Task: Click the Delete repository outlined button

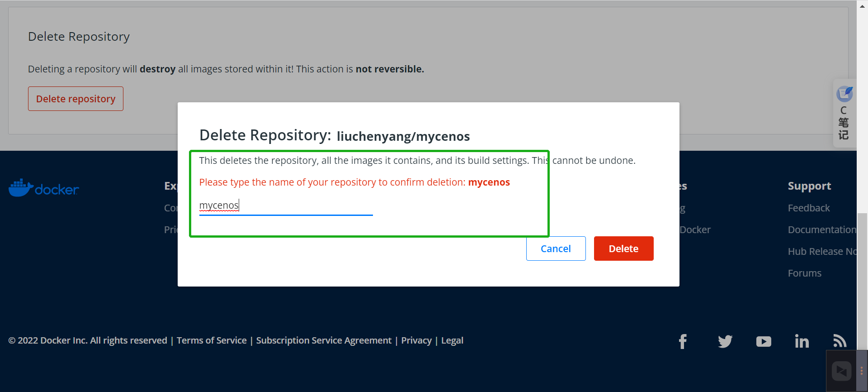Action: (x=75, y=99)
